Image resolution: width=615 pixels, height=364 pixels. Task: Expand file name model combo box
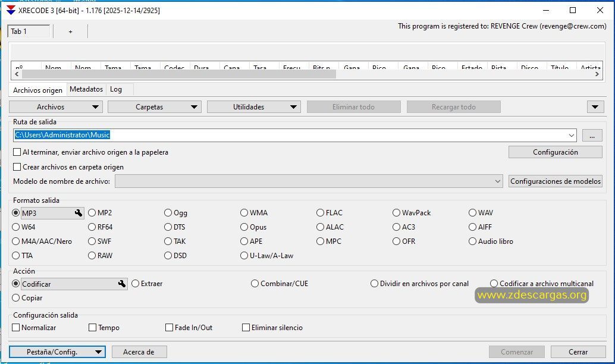(497, 181)
